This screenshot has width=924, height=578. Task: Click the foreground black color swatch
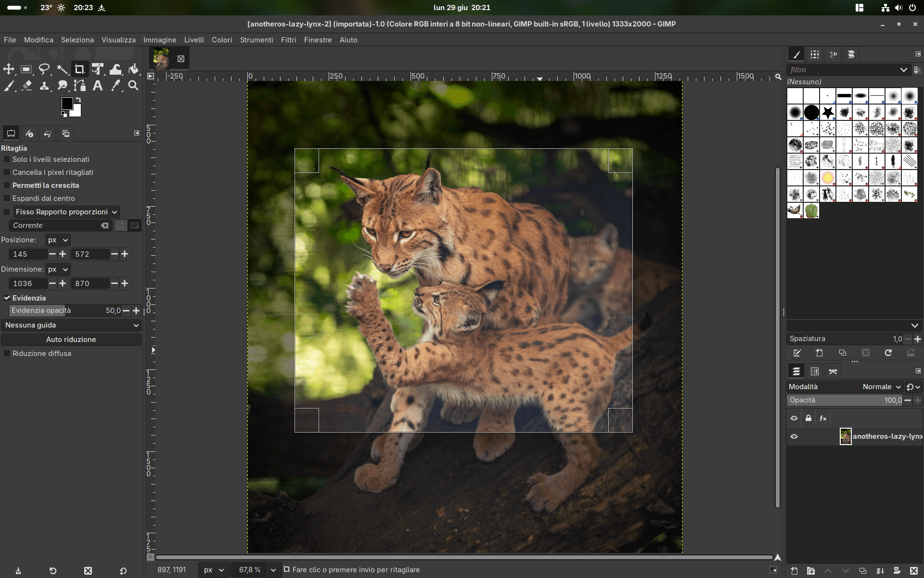[67, 103]
